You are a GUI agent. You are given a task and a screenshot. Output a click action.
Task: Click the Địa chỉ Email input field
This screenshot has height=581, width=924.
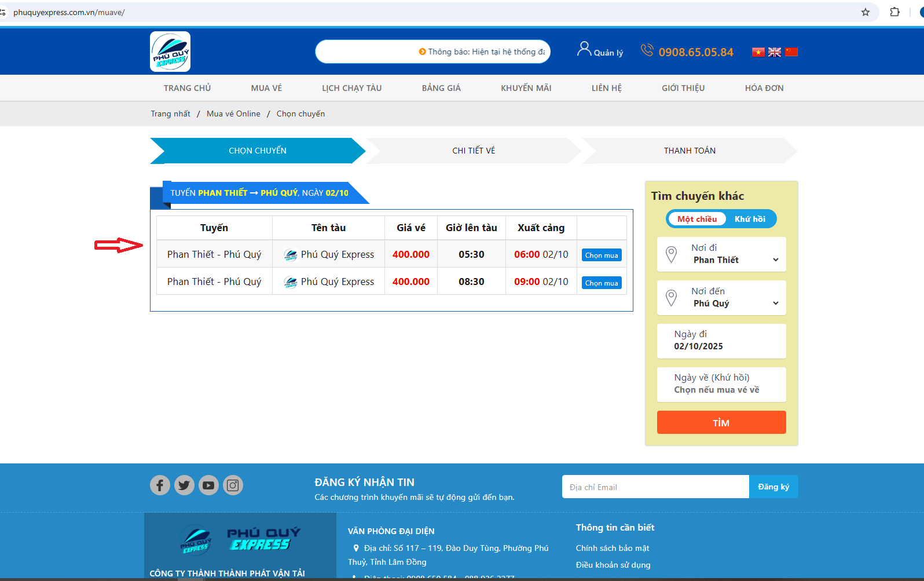click(655, 487)
